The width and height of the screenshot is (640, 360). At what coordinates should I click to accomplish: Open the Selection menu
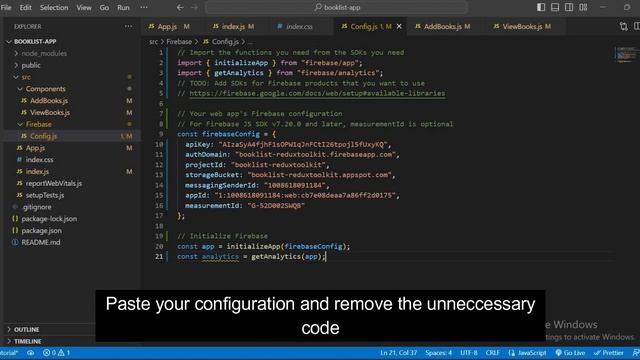54,7
